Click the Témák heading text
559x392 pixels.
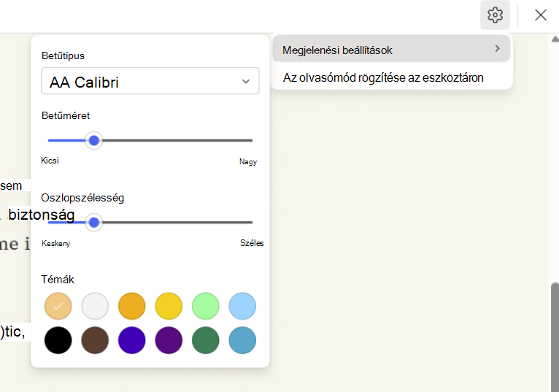[x=58, y=280]
